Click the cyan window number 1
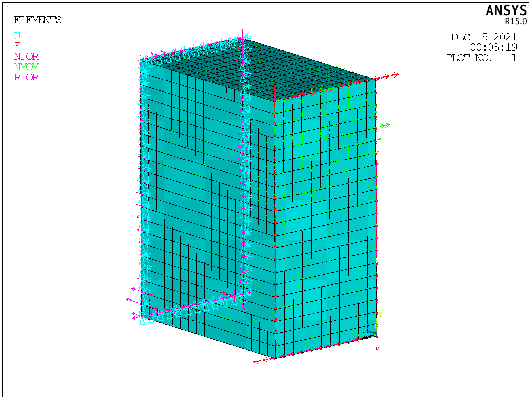 click(9, 10)
